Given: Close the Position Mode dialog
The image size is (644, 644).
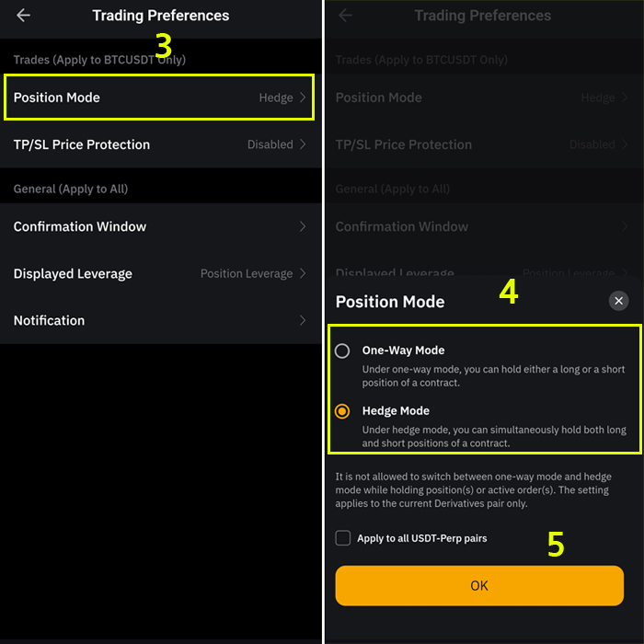Looking at the screenshot, I should point(618,301).
